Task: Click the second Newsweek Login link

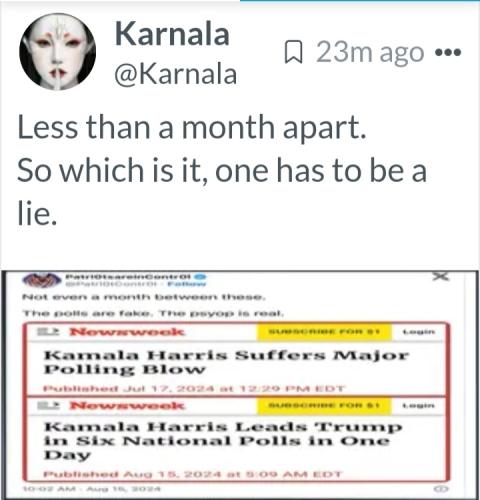Action: coord(419,405)
